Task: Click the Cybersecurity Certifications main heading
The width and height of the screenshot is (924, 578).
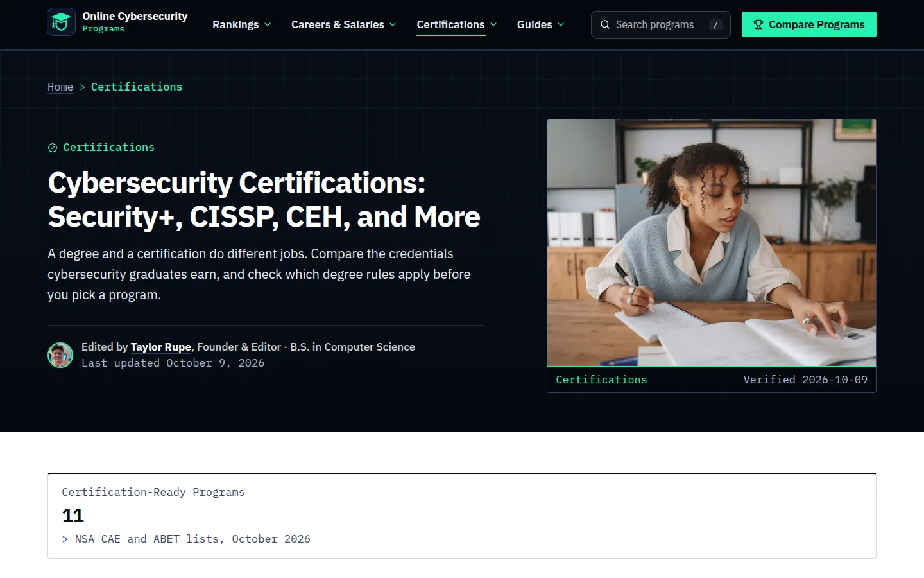Action: click(264, 200)
